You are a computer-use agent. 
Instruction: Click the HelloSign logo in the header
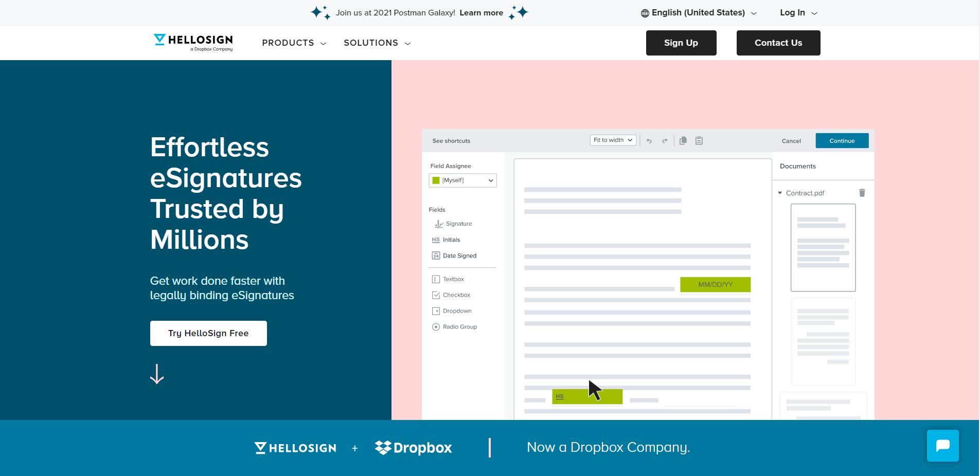click(193, 42)
